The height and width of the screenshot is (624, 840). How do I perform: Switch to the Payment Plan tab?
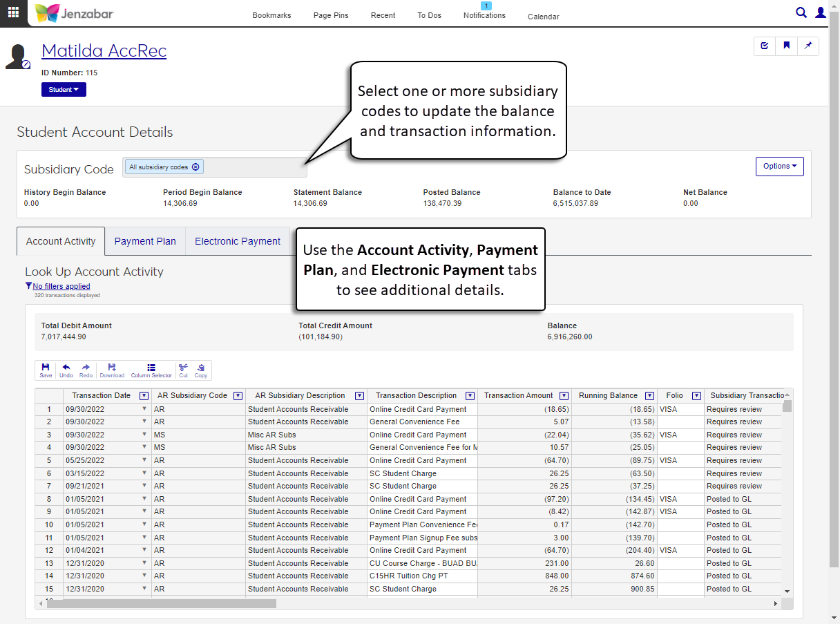[145, 241]
